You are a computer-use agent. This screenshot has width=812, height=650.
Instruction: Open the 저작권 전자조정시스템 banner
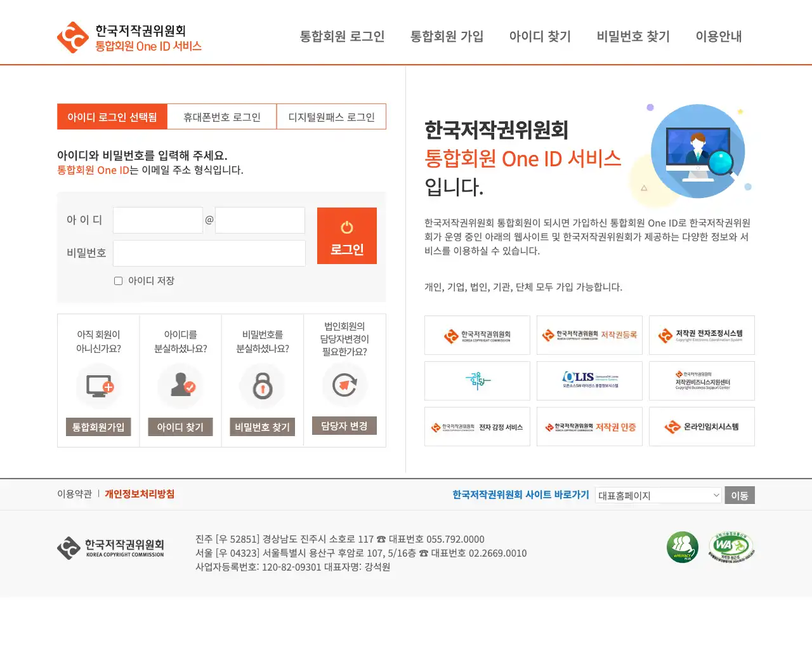point(702,335)
